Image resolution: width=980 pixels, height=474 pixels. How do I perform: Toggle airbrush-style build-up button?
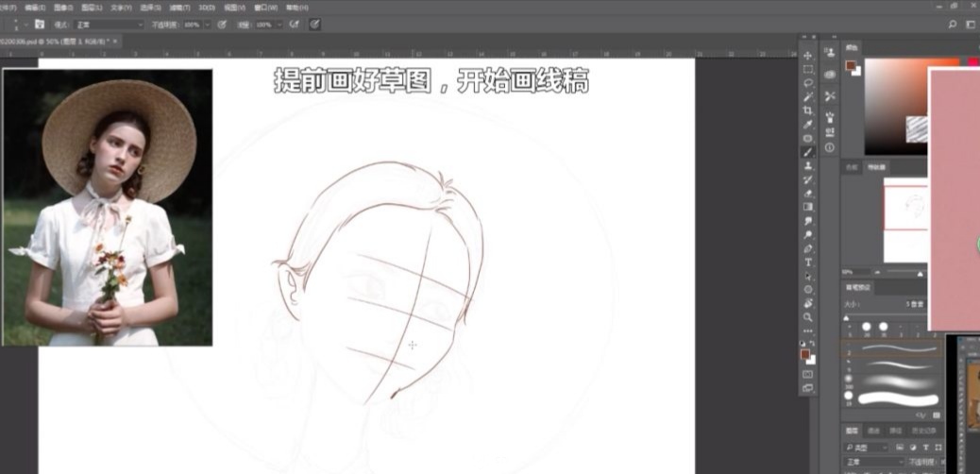pos(296,24)
